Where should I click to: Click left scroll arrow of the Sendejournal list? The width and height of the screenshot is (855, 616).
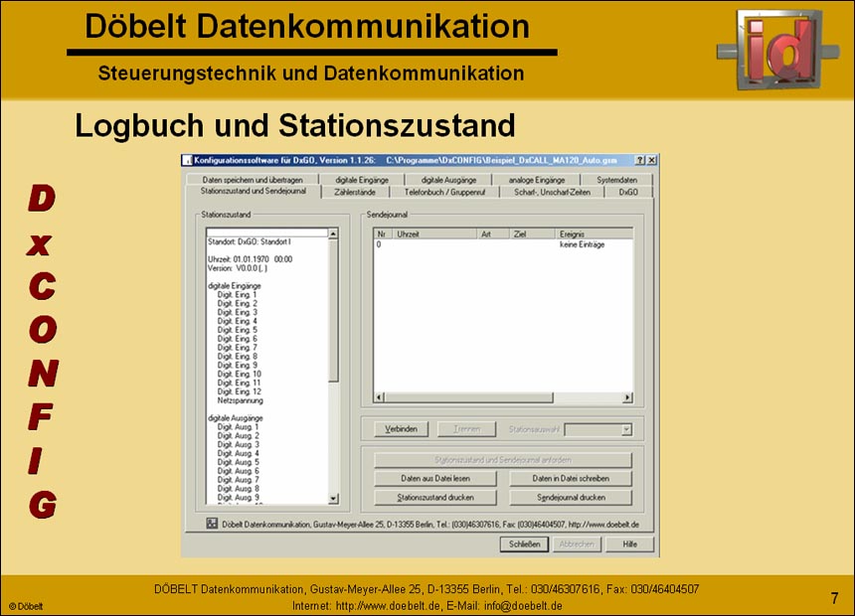[378, 397]
